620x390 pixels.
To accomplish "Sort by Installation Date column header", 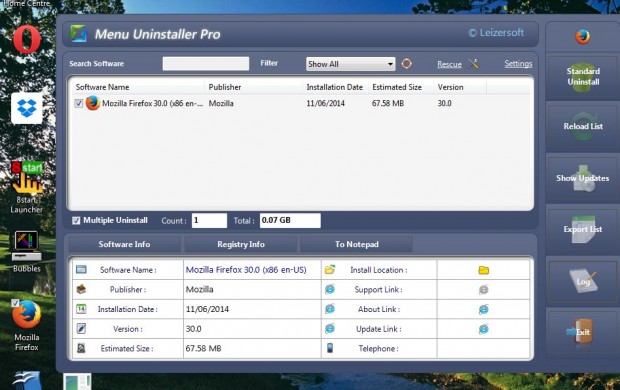I will click(335, 87).
